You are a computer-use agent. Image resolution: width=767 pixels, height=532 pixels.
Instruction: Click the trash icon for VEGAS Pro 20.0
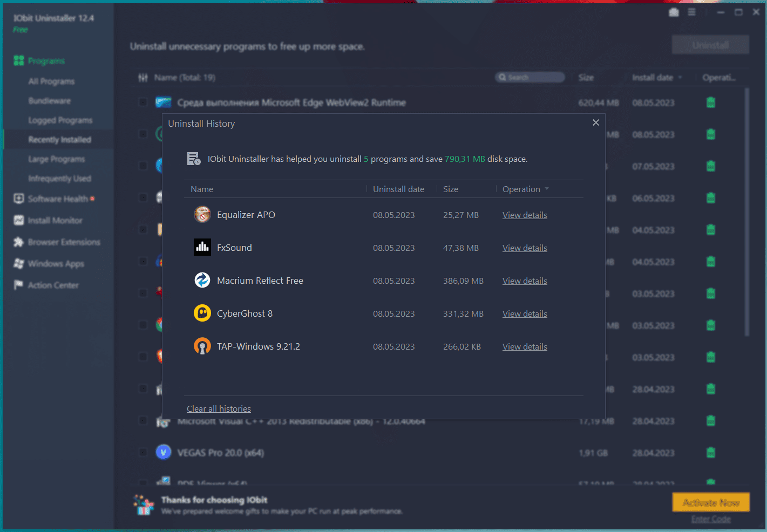[711, 453]
